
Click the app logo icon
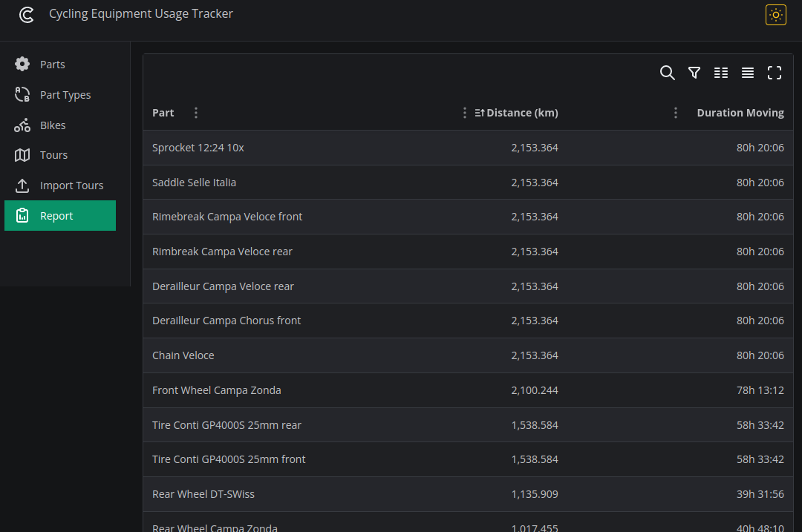click(x=27, y=14)
